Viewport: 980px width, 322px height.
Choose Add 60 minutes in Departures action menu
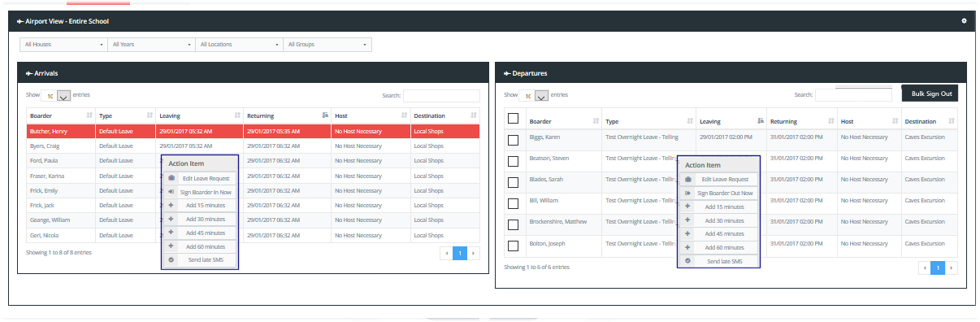tap(719, 247)
